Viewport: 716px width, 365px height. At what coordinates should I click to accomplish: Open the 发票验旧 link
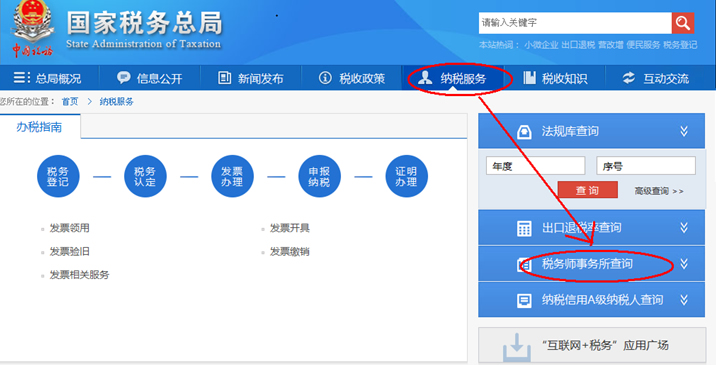point(69,251)
